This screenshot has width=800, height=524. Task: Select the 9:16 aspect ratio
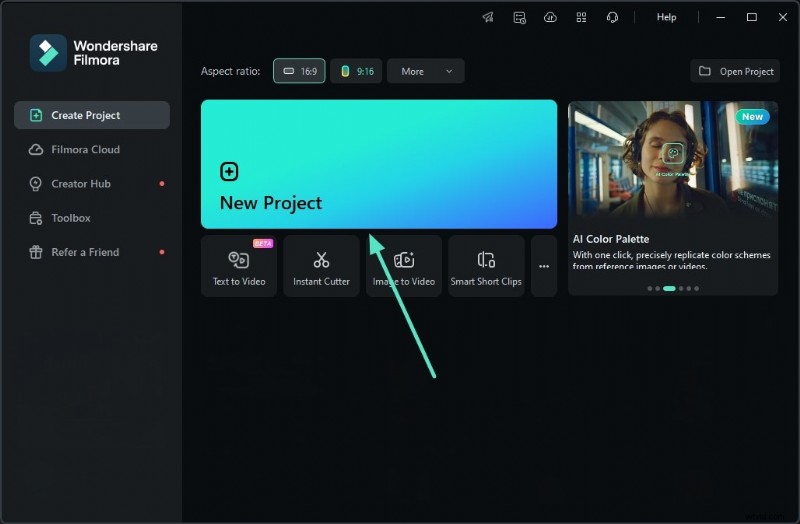(356, 71)
